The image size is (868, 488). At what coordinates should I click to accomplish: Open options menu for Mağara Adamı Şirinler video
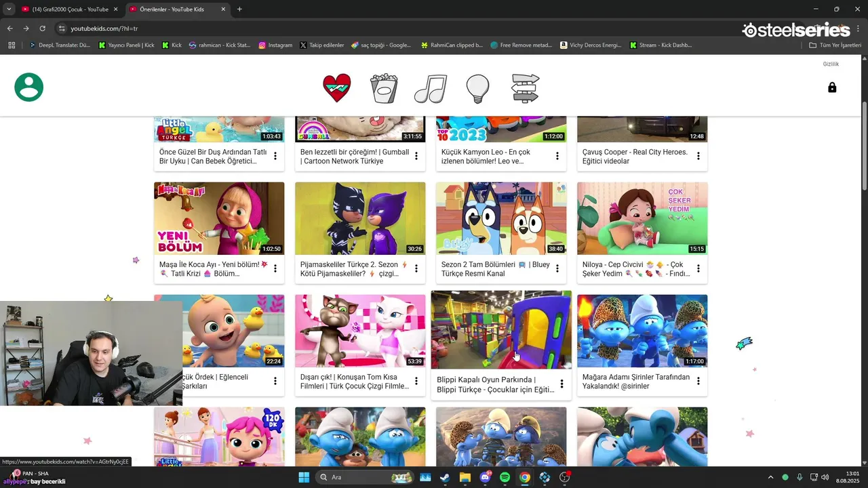click(698, 382)
